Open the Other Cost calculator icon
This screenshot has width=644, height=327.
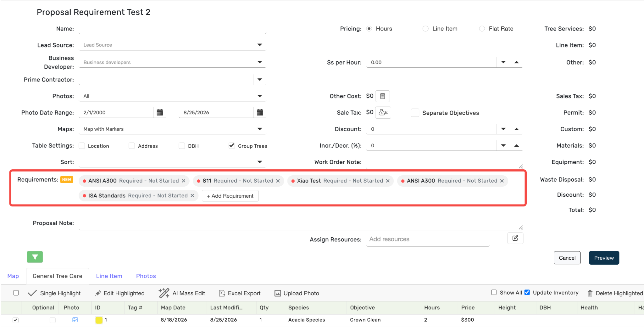pos(382,96)
